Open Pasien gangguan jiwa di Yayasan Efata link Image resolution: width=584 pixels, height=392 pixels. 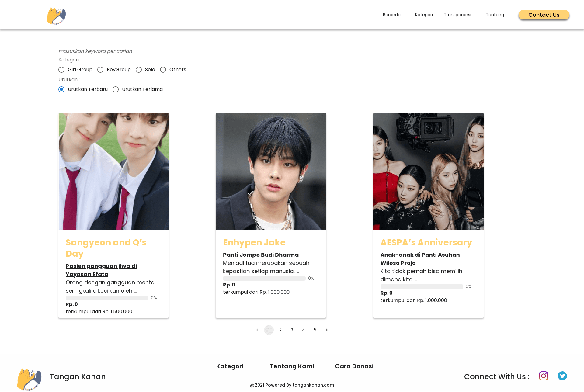click(101, 270)
